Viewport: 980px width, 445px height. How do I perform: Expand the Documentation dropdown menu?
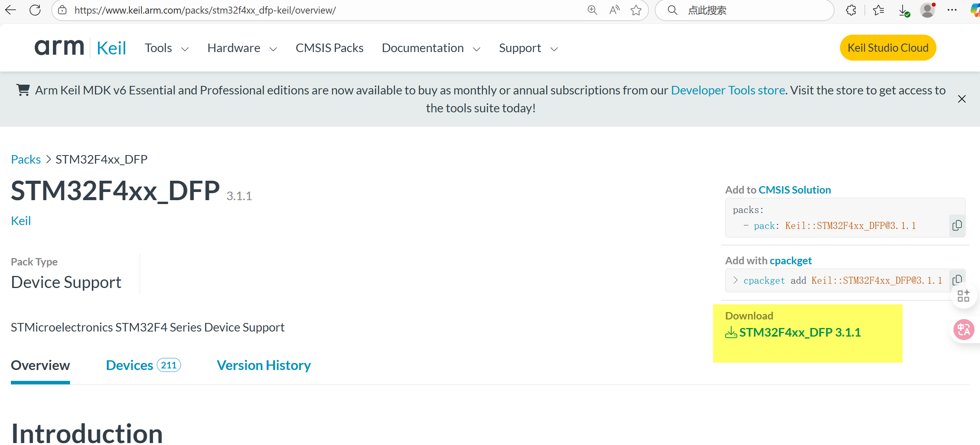click(x=431, y=48)
